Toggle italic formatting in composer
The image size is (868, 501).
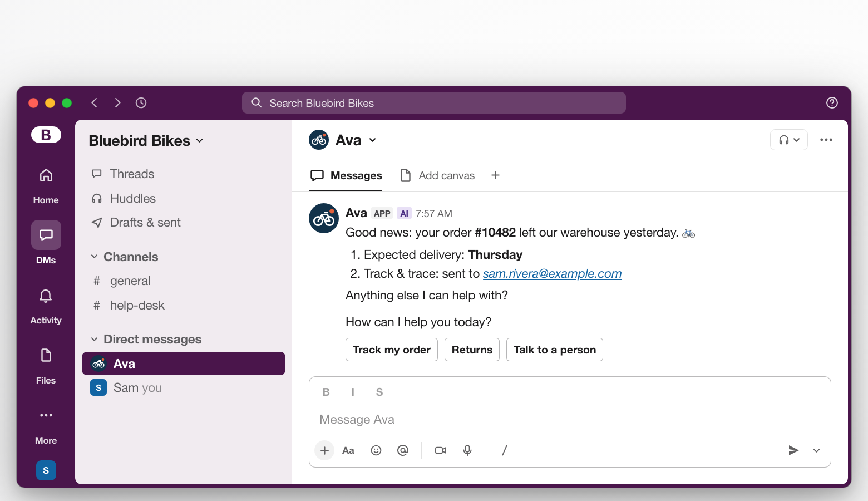point(353,392)
